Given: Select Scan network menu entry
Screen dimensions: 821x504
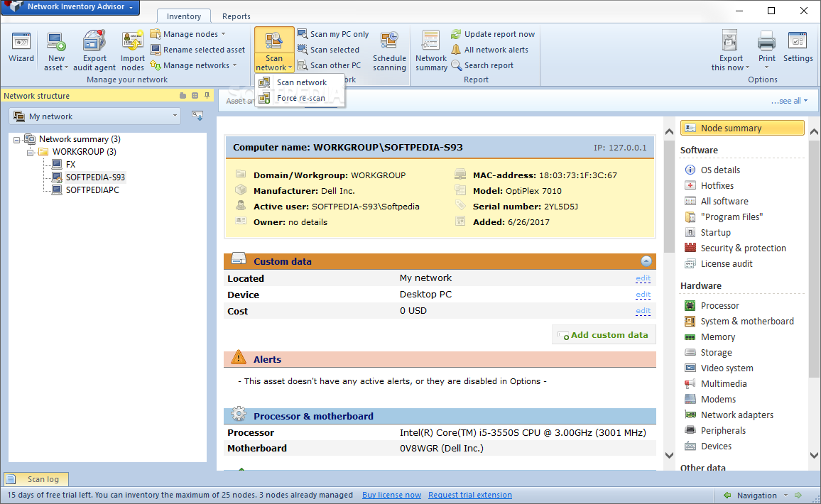Looking at the screenshot, I should [300, 82].
